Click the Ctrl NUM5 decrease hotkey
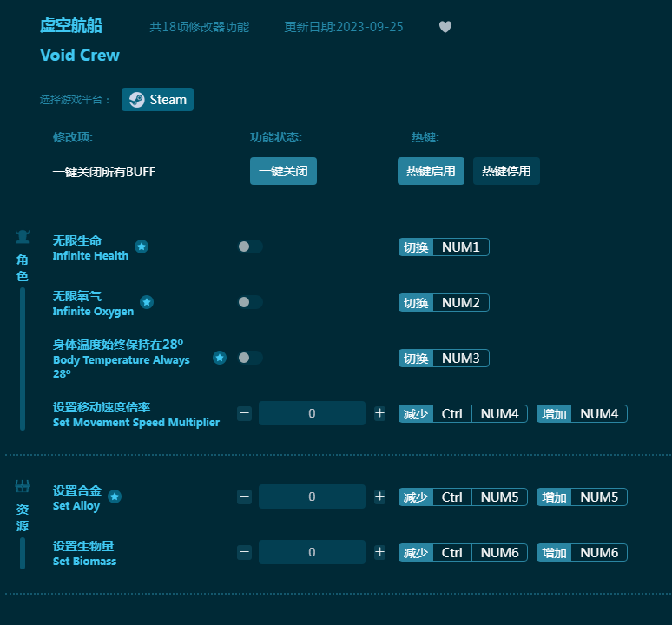Viewport: 672px width, 625px height. [463, 497]
